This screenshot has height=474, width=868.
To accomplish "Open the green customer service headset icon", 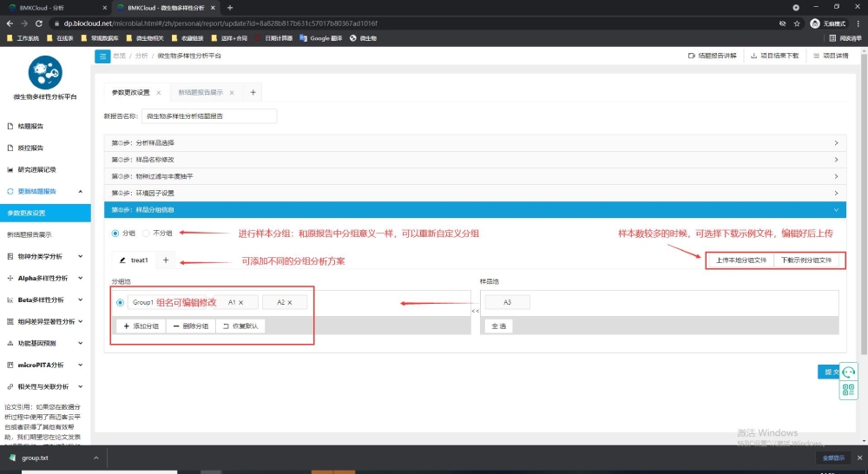I will pyautogui.click(x=849, y=372).
